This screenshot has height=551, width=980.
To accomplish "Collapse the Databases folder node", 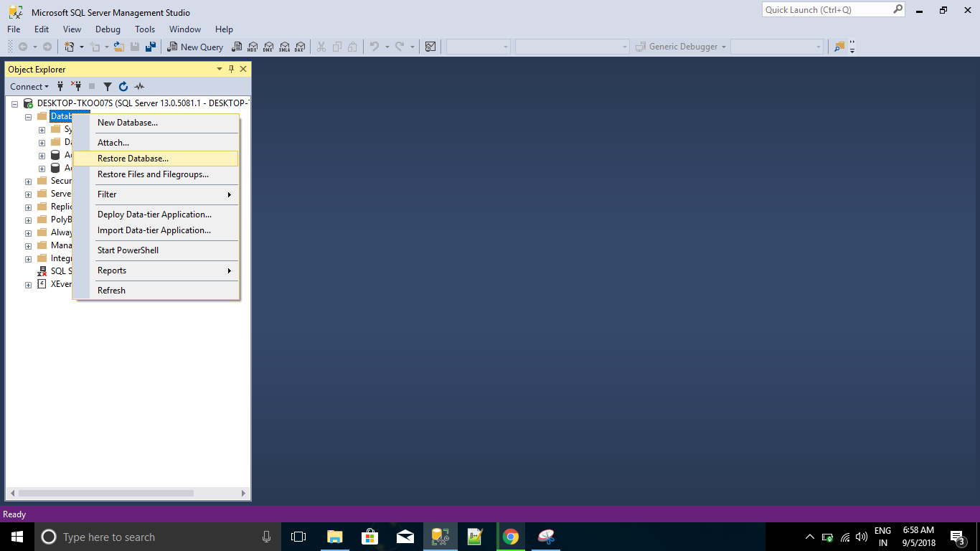I will click(x=28, y=117).
